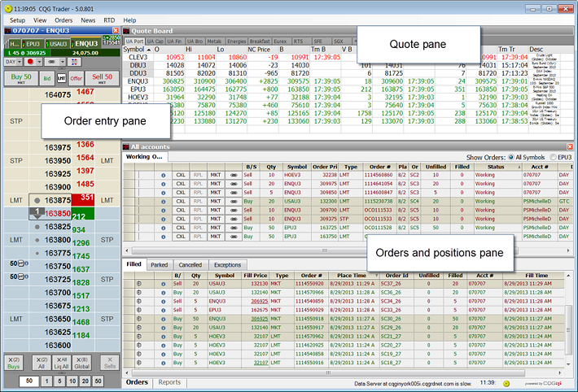Click the working orders horizontal scrollbar
This screenshot has height=392, width=578.
tap(324, 250)
